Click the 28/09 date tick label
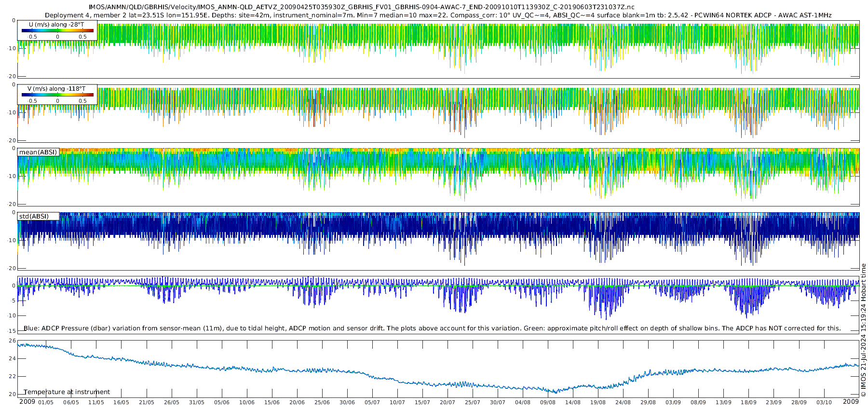Image resolution: width=868 pixels, height=410 pixels. point(799,402)
